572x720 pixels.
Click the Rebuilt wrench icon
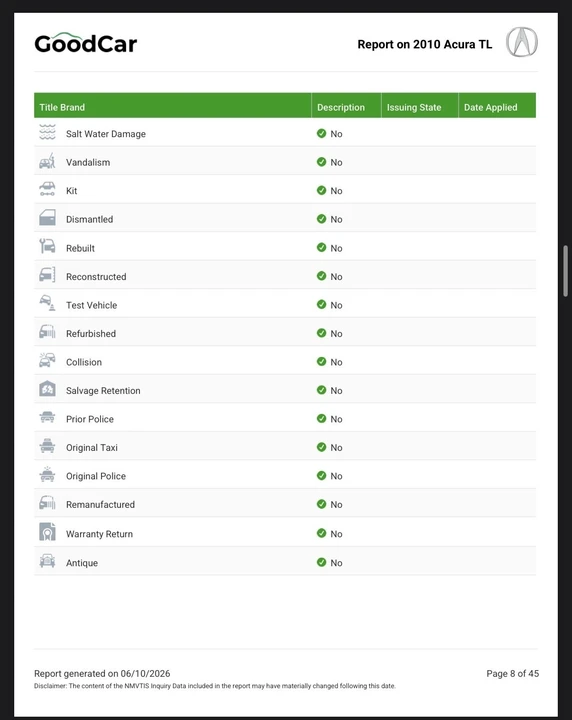click(47, 247)
